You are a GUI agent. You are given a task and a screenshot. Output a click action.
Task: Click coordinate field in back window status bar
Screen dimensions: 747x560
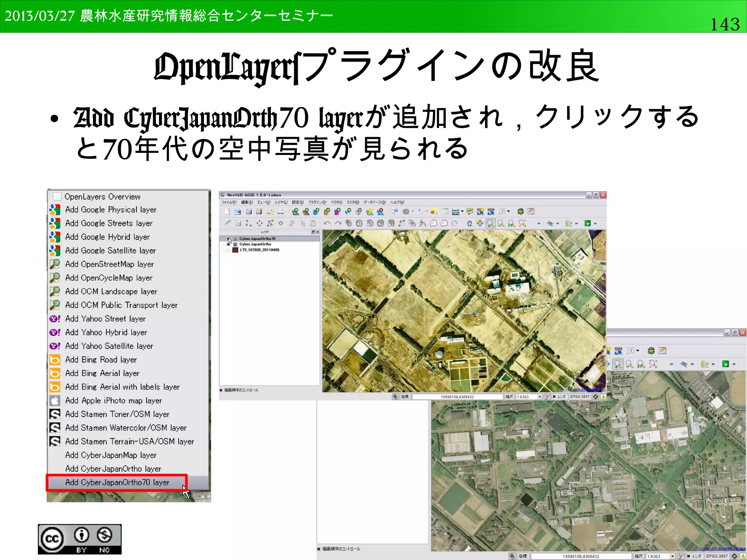(x=581, y=556)
